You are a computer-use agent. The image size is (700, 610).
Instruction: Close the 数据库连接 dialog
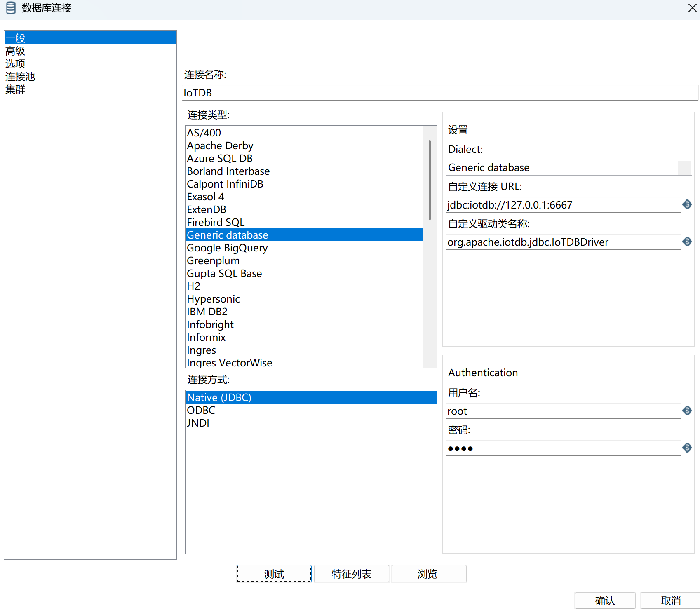pos(692,8)
